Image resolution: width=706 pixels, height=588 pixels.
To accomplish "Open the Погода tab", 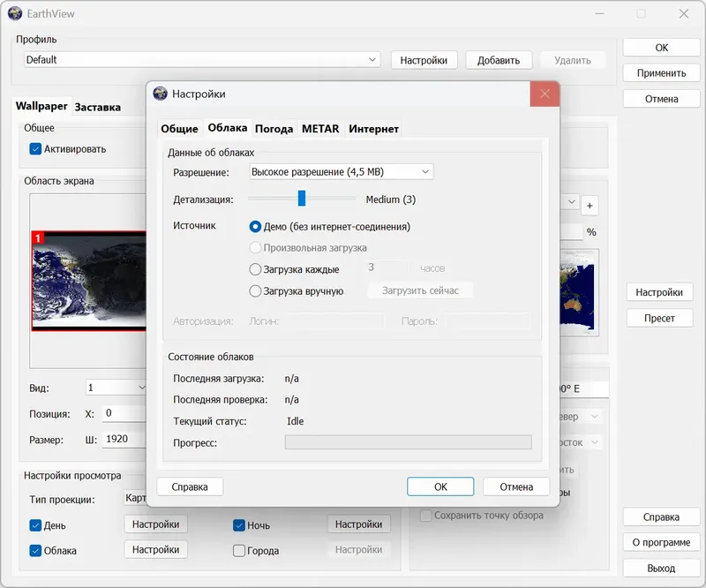I will coord(274,129).
